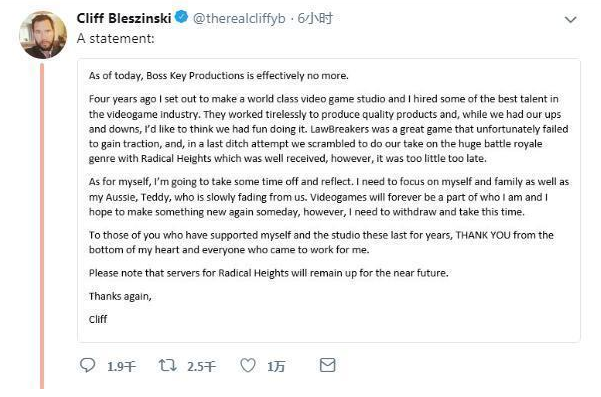Click the 6小时 timestamp

click(315, 18)
